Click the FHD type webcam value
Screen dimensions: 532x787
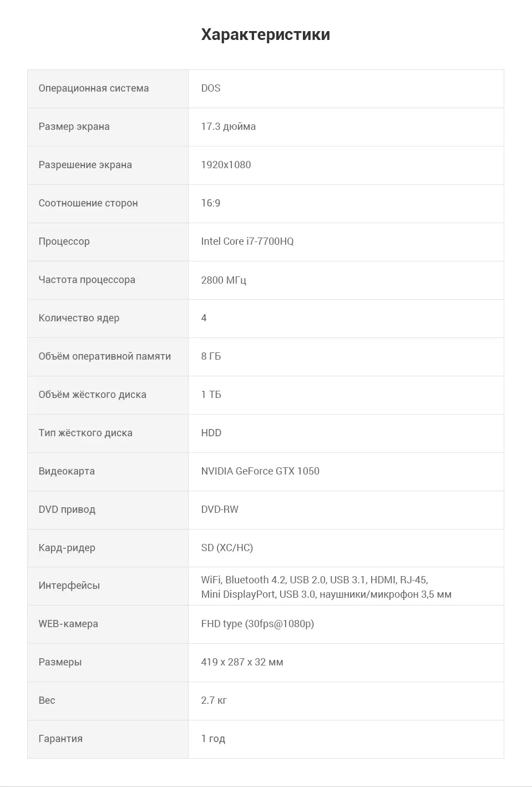click(x=257, y=624)
